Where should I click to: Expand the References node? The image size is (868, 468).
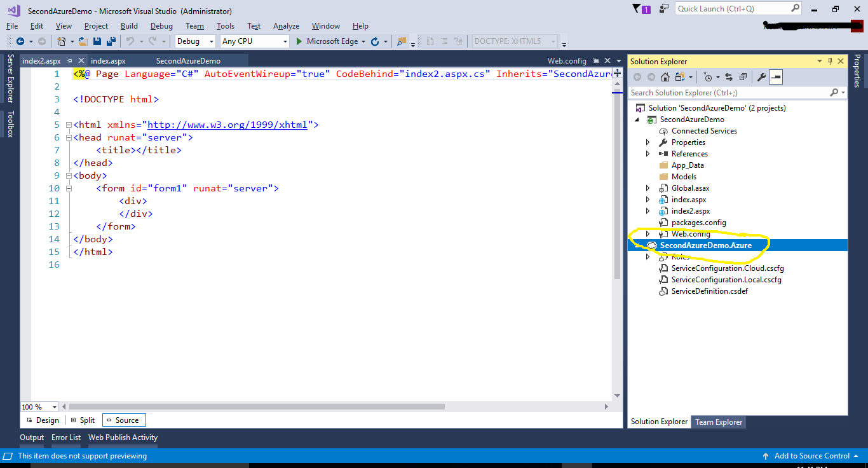point(648,154)
